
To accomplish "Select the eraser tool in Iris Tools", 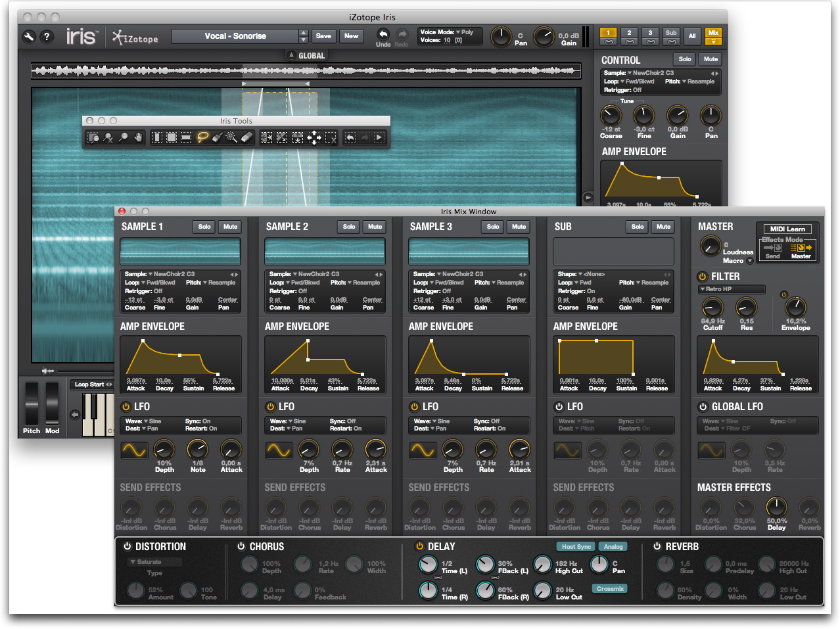I will click(246, 137).
